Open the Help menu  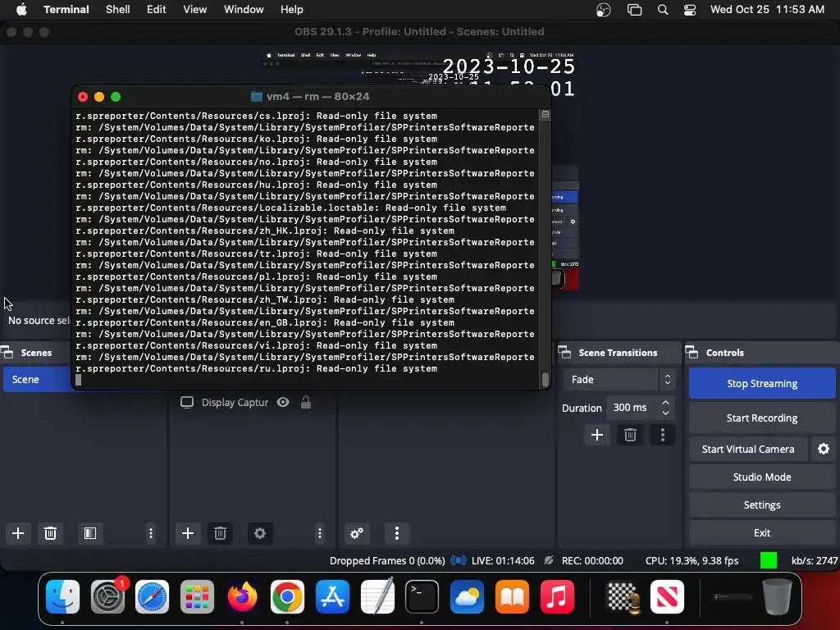(292, 10)
